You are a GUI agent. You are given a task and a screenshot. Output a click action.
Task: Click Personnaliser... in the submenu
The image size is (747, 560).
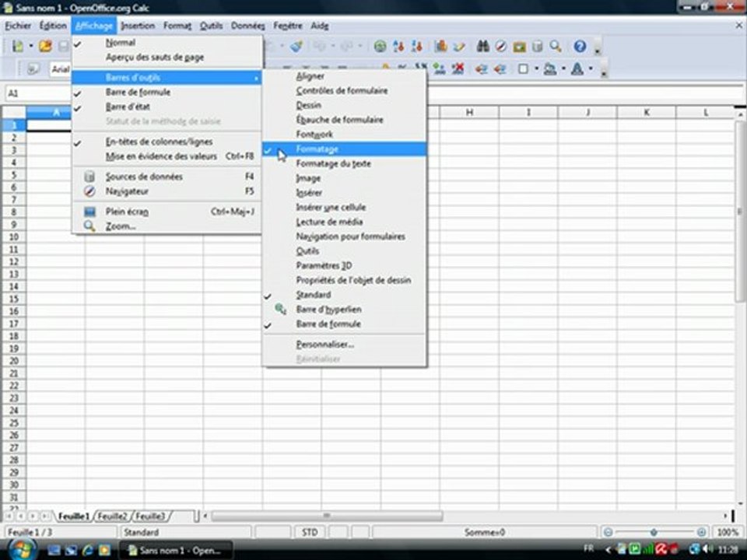(x=344, y=345)
